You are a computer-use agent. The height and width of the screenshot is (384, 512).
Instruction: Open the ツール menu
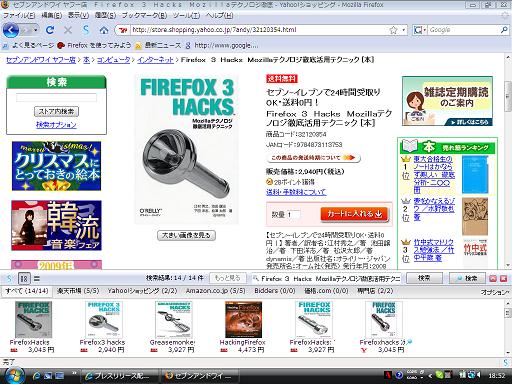pos(186,15)
